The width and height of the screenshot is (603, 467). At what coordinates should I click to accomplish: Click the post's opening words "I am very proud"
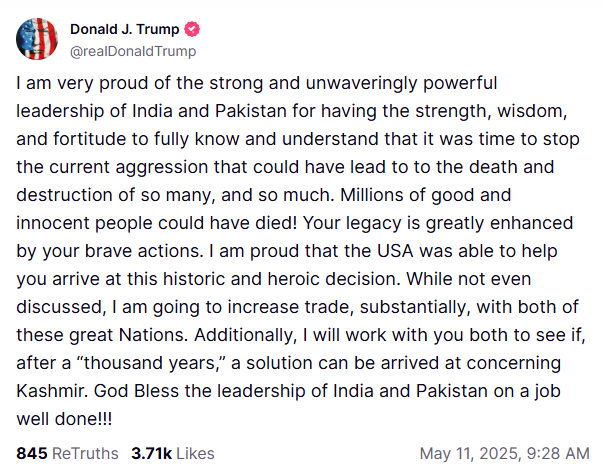(68, 82)
